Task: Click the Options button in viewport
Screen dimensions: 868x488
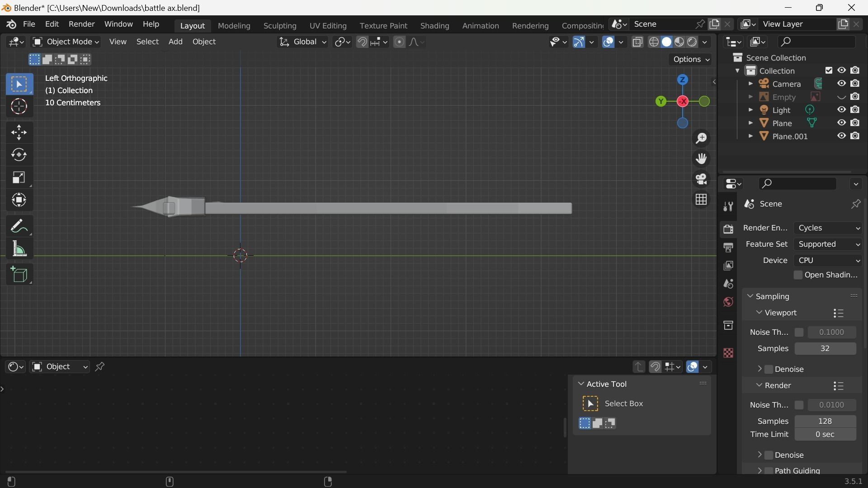Action: click(x=691, y=60)
